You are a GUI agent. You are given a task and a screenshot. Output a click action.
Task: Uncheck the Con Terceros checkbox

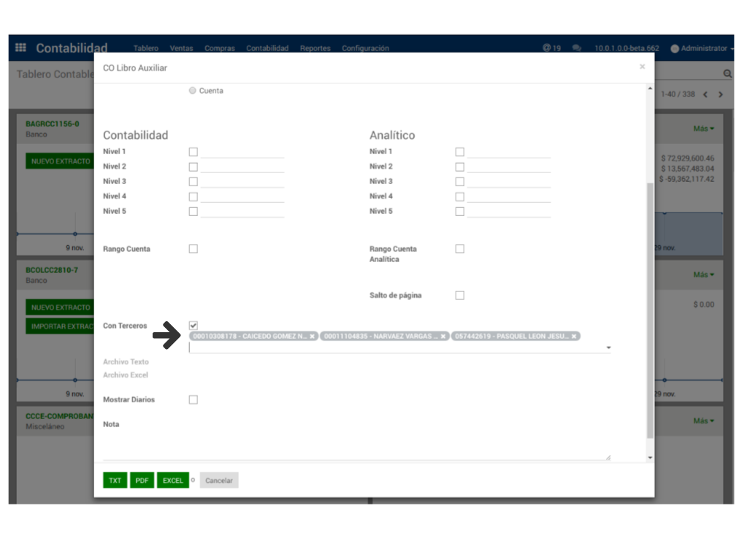[194, 325]
